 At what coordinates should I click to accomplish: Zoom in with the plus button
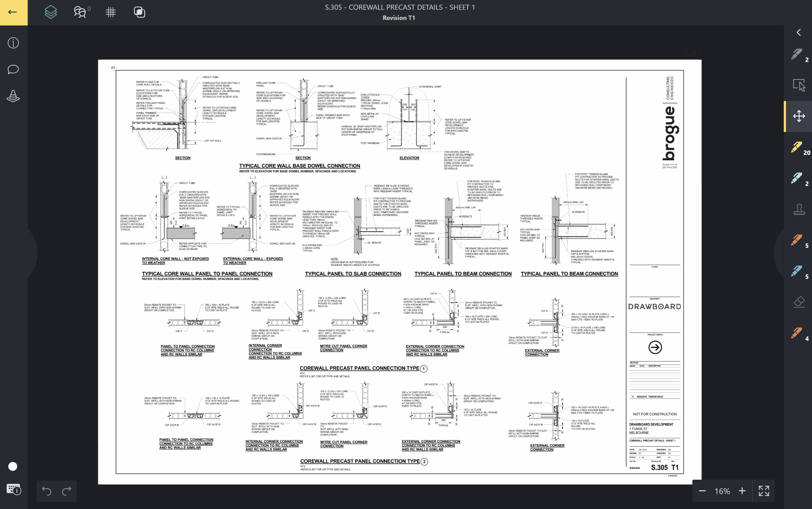click(x=742, y=491)
